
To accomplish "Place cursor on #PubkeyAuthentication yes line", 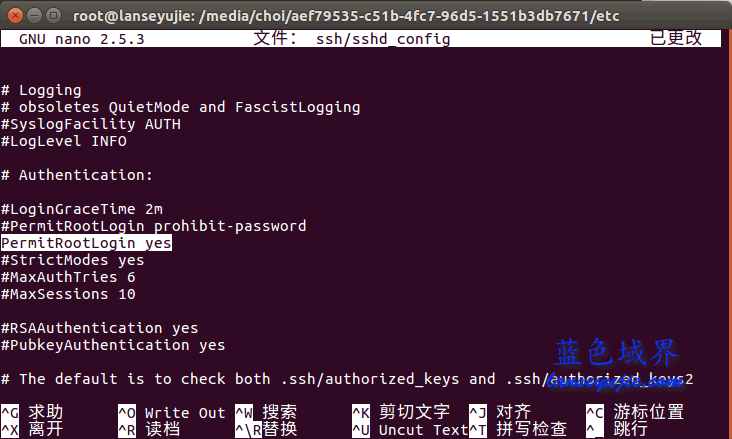I will click(x=113, y=345).
